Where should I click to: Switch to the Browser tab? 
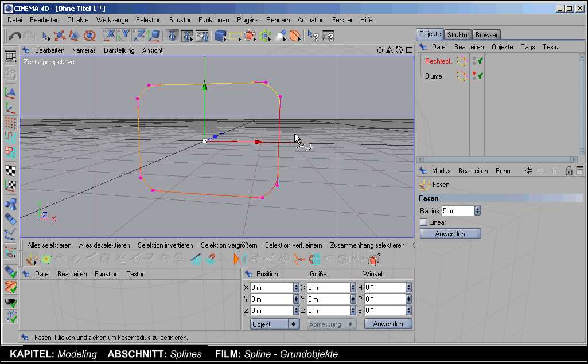(486, 34)
